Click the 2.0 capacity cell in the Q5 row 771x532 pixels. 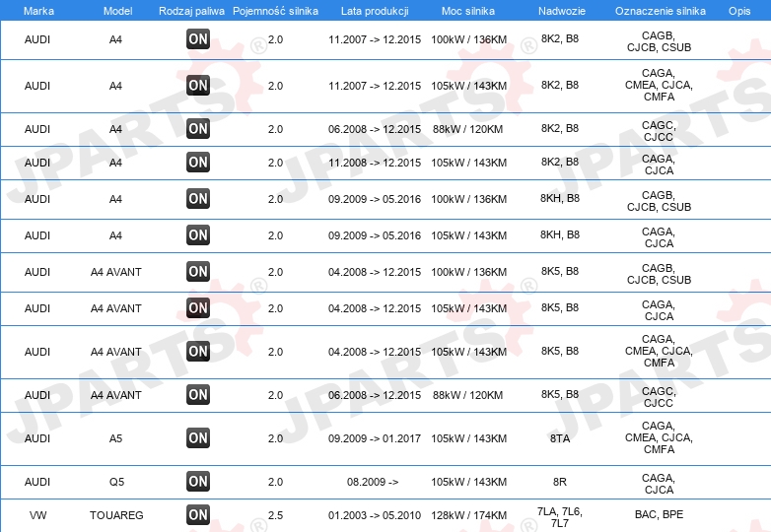click(275, 482)
